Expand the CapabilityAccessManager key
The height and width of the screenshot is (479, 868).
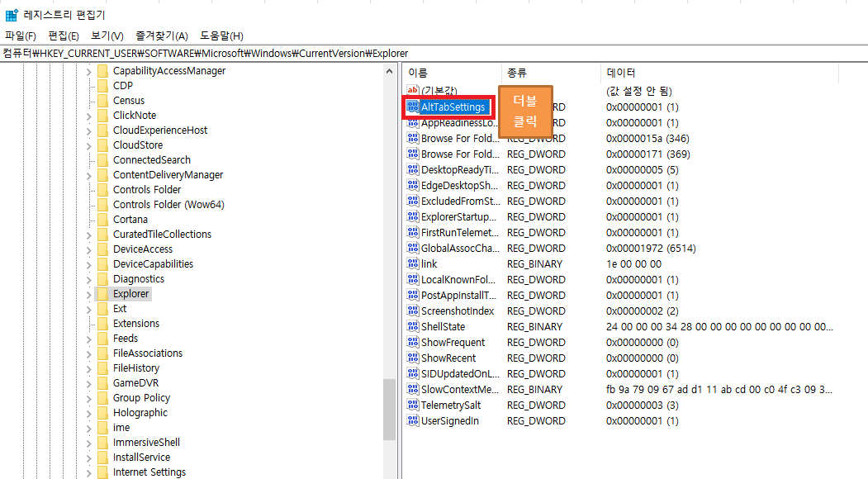pos(89,71)
